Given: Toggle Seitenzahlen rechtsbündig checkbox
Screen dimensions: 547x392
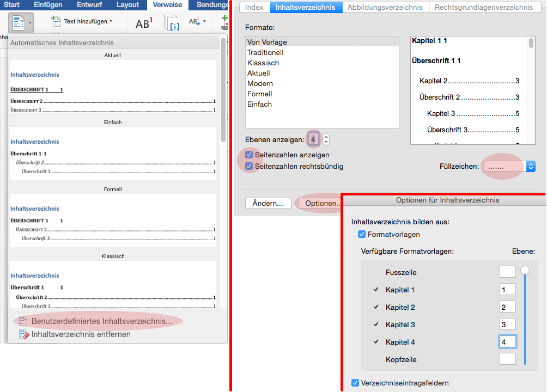Looking at the screenshot, I should [249, 166].
